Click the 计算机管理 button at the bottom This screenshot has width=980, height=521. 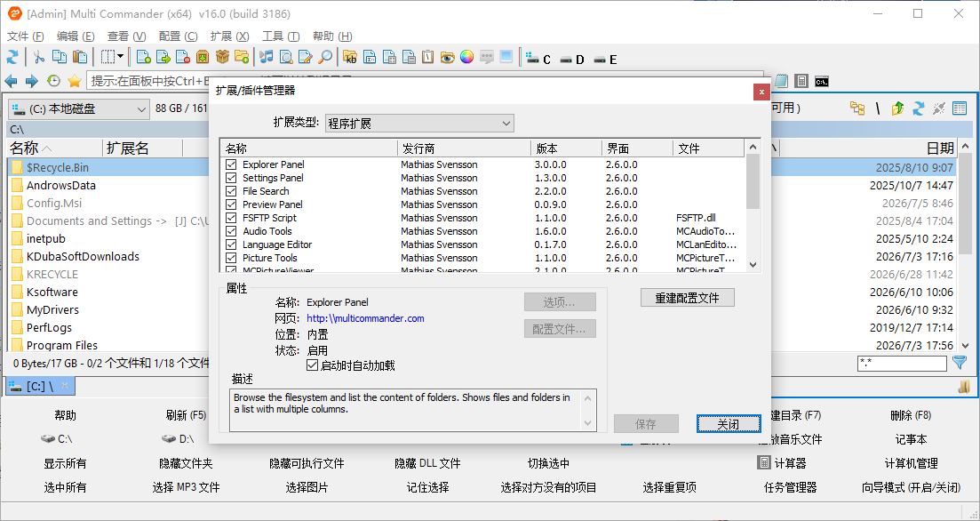click(x=912, y=463)
